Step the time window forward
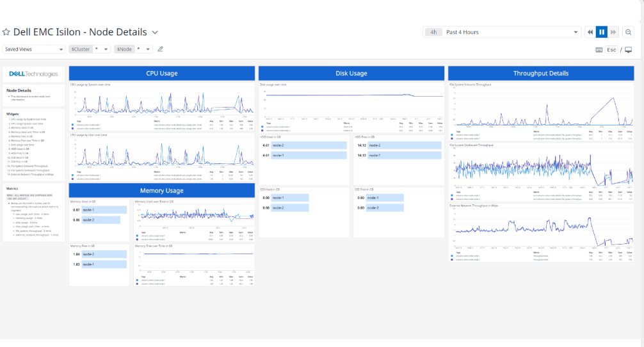644x347 pixels. (613, 32)
